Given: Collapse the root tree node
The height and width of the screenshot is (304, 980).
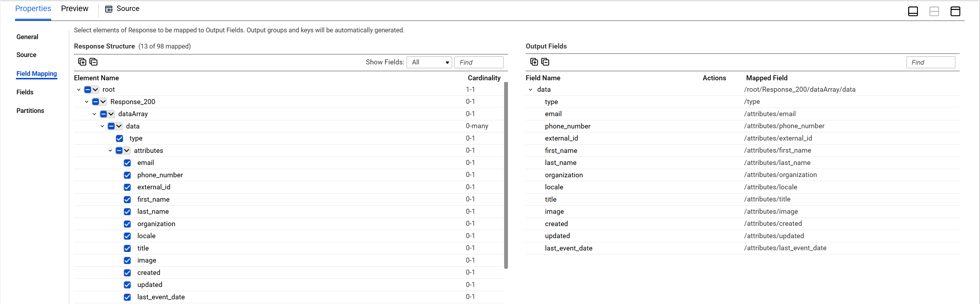Looking at the screenshot, I should 79,90.
